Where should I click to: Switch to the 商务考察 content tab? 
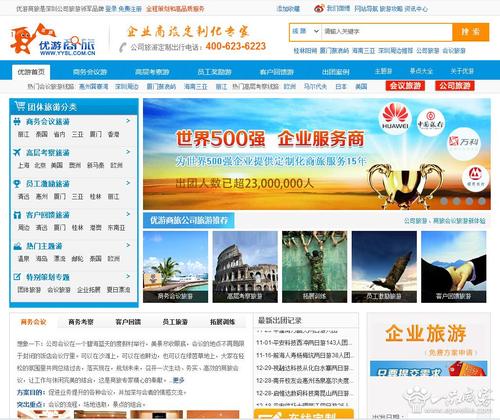81,322
